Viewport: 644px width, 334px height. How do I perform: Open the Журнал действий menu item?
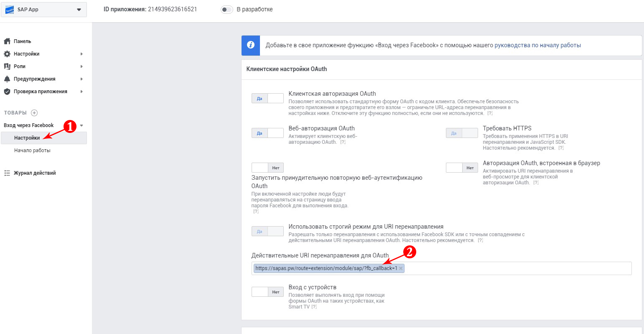tap(35, 173)
